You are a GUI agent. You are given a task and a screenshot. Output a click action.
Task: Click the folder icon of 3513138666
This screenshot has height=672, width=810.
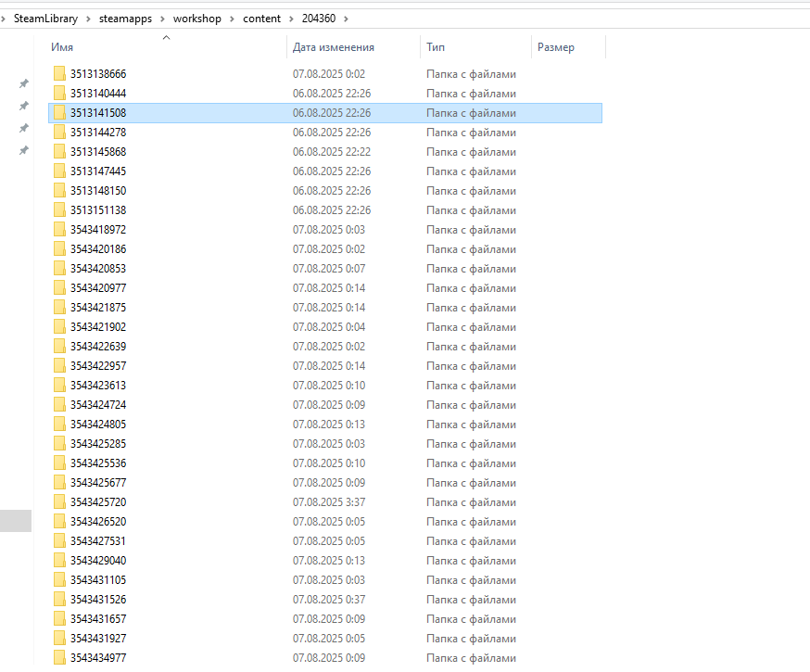tap(59, 74)
